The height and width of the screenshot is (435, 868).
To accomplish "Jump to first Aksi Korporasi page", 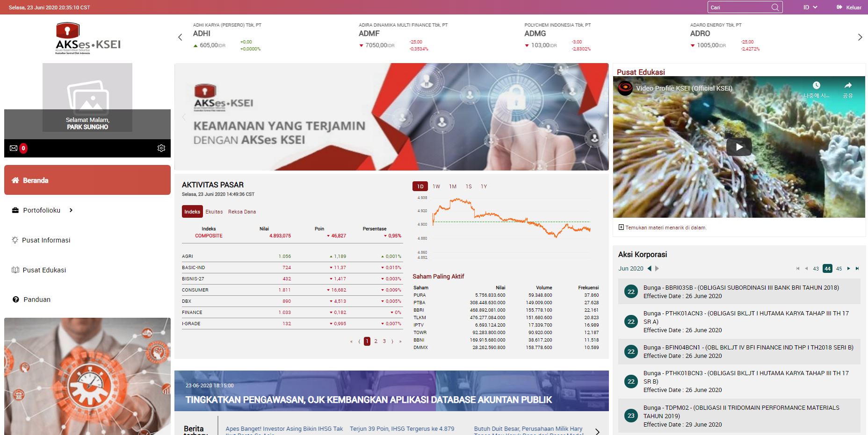I will tap(798, 269).
